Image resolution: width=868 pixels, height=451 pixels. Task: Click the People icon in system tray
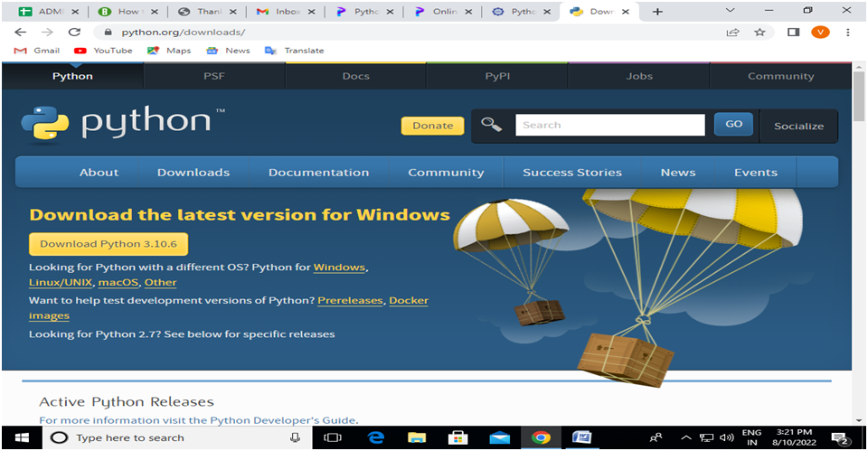tap(656, 437)
